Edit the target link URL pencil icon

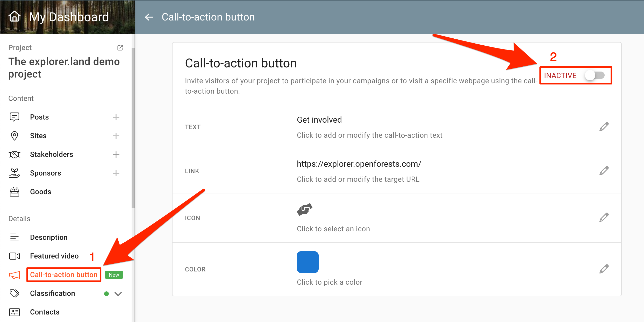[604, 171]
